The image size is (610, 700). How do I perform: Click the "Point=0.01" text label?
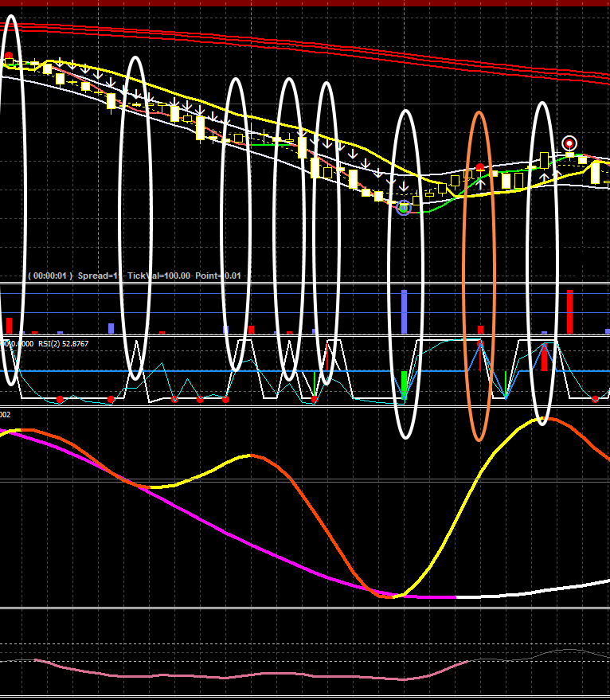pyautogui.click(x=218, y=276)
